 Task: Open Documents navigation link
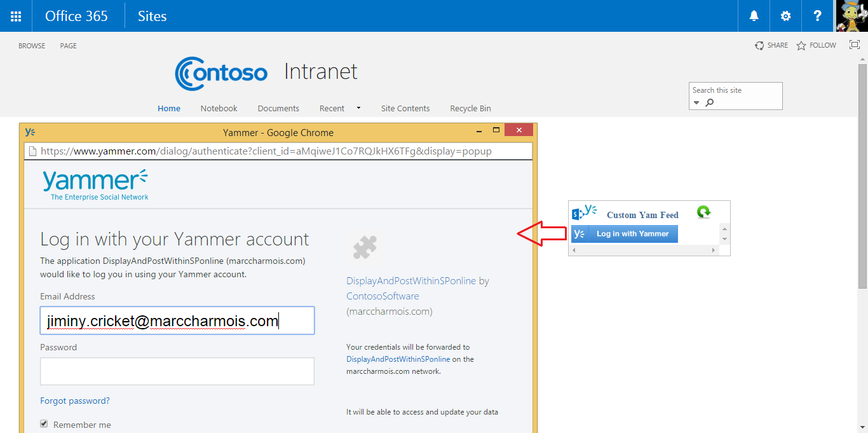[278, 108]
